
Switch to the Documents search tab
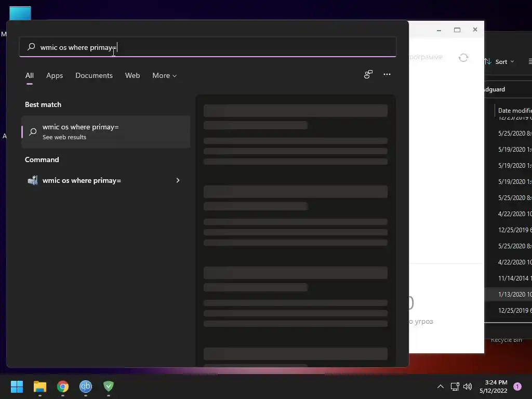point(94,75)
